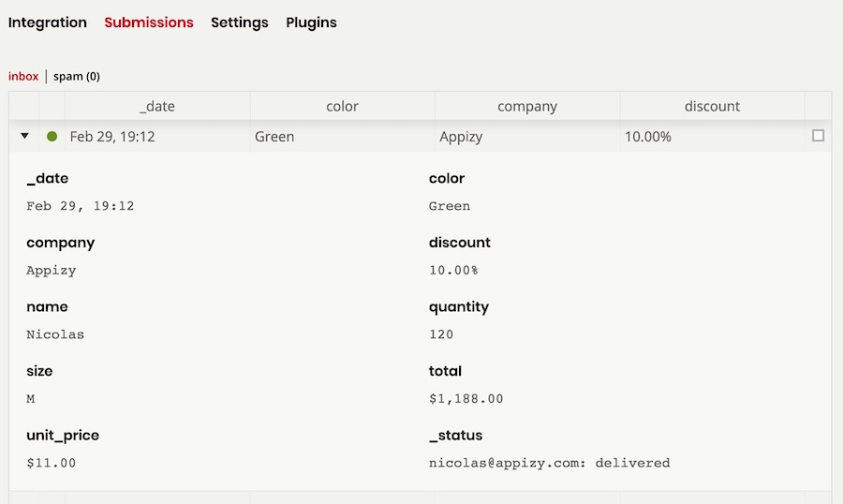The width and height of the screenshot is (843, 504).
Task: Click the green status dot indicator
Action: point(52,136)
